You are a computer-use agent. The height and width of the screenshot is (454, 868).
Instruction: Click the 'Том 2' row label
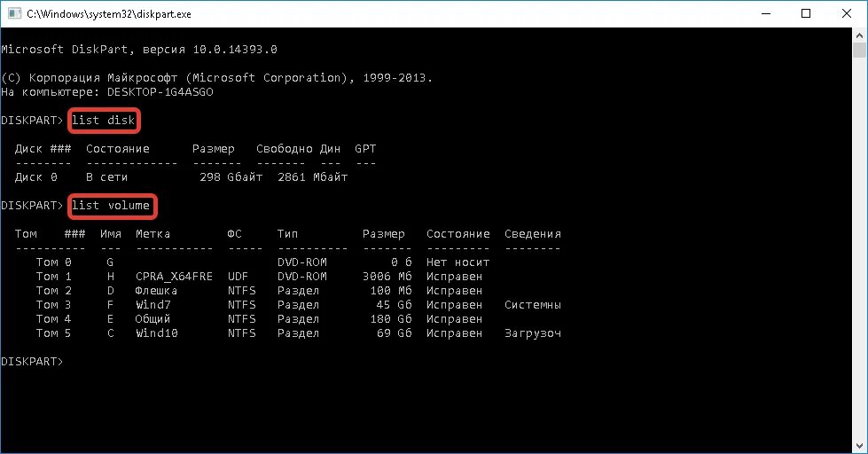[x=54, y=291]
